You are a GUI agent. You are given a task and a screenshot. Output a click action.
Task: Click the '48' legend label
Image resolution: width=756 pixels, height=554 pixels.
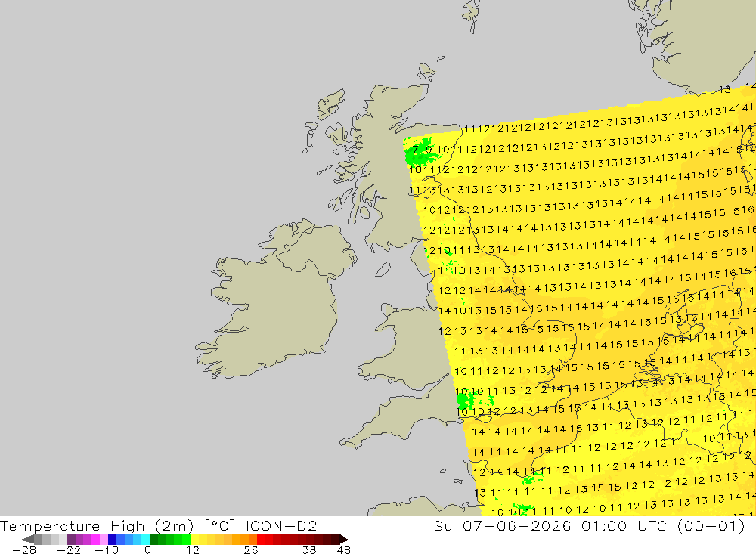click(344, 550)
